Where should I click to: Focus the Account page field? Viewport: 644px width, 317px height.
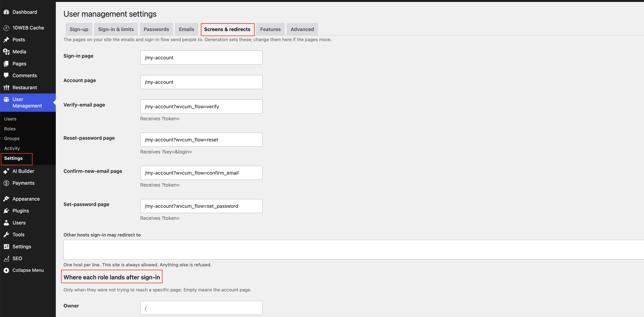click(201, 82)
